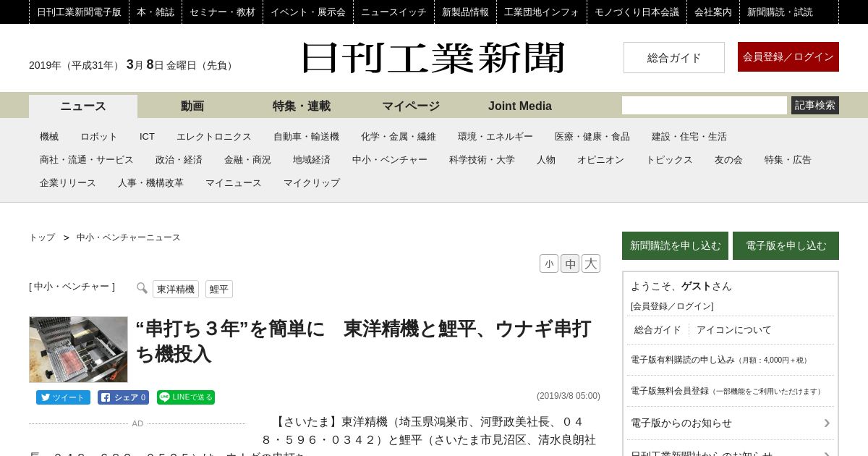This screenshot has height=456, width=868.
Task: Select the 化学・金属・繊維 category
Action: coord(399,136)
